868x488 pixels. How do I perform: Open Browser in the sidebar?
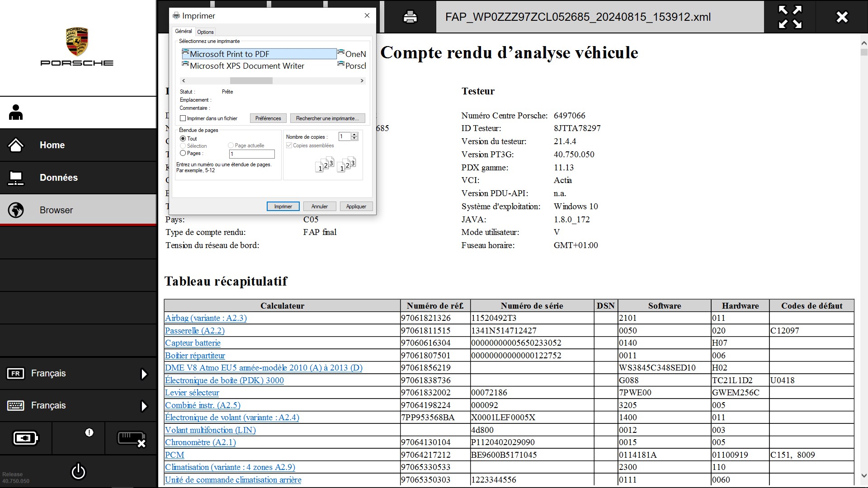pos(78,210)
